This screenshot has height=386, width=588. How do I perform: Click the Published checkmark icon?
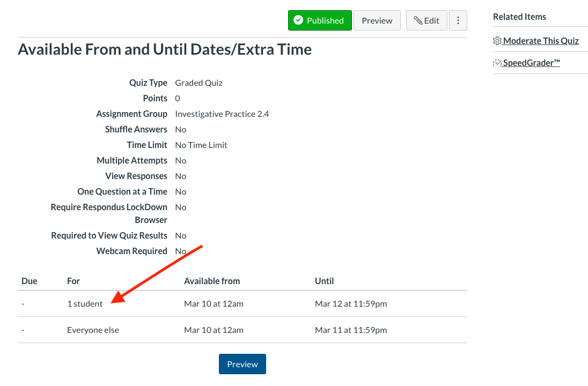pyautogui.click(x=299, y=20)
